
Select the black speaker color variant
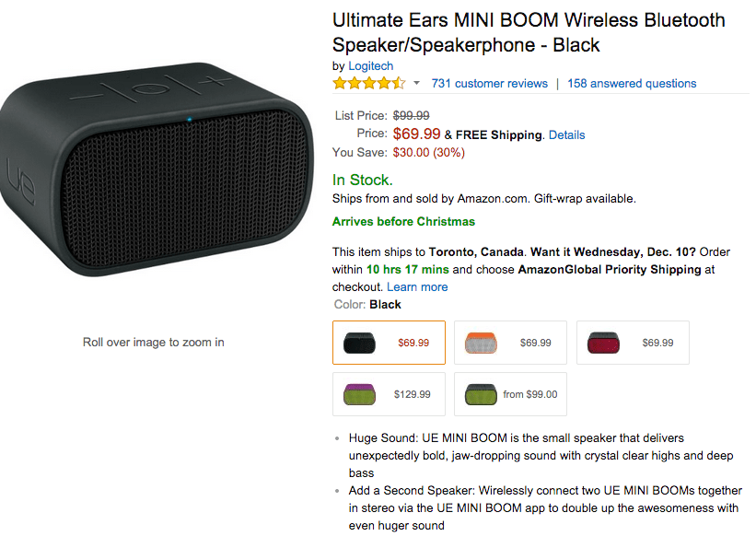tap(388, 342)
